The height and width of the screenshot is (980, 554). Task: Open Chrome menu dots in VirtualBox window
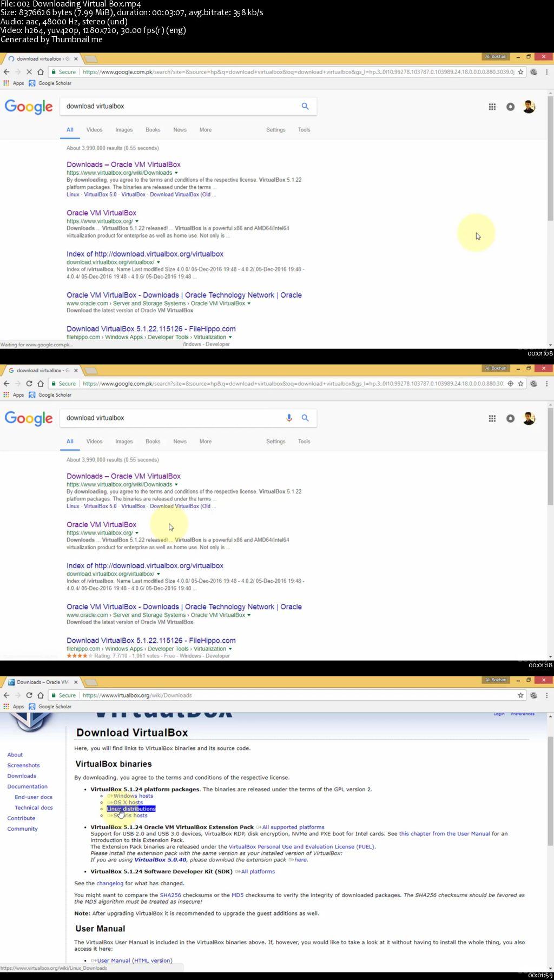546,695
